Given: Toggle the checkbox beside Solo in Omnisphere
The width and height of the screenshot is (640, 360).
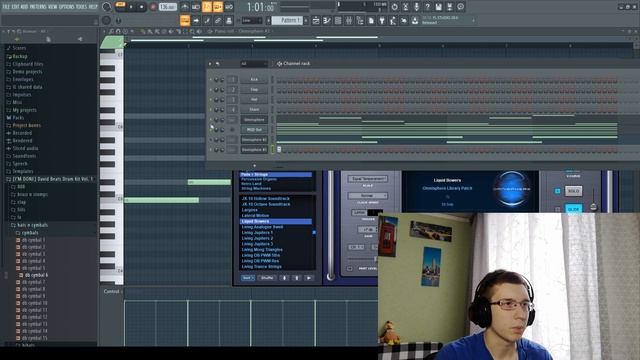Looking at the screenshot, I should pyautogui.click(x=558, y=191).
